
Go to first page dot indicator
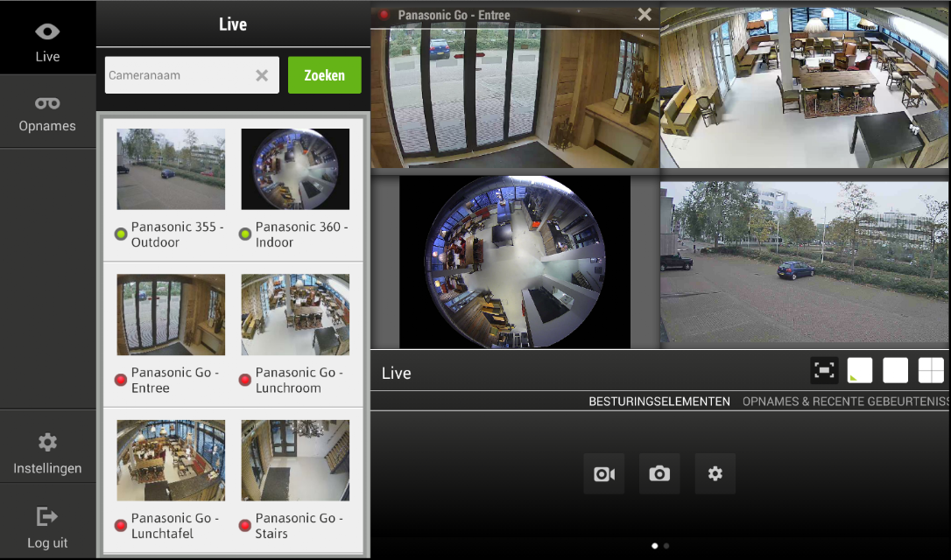[x=654, y=546]
